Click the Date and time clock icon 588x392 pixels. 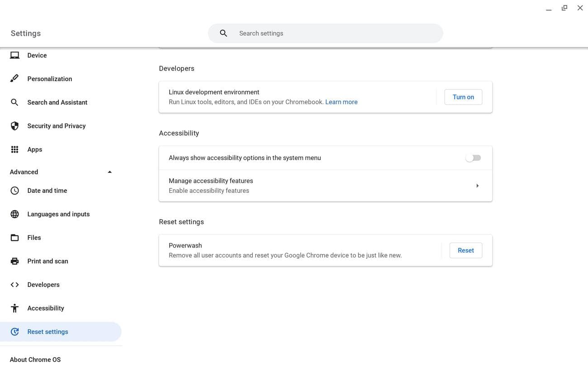[14, 191]
